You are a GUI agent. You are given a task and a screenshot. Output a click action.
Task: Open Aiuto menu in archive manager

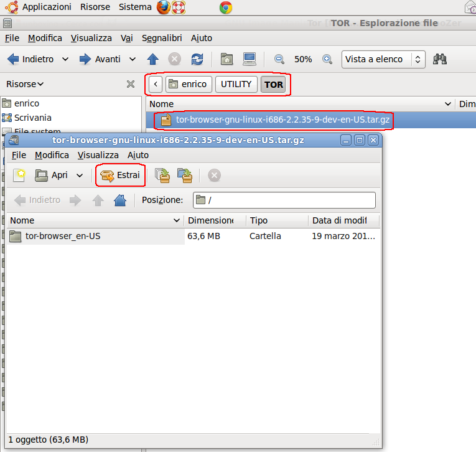(138, 155)
